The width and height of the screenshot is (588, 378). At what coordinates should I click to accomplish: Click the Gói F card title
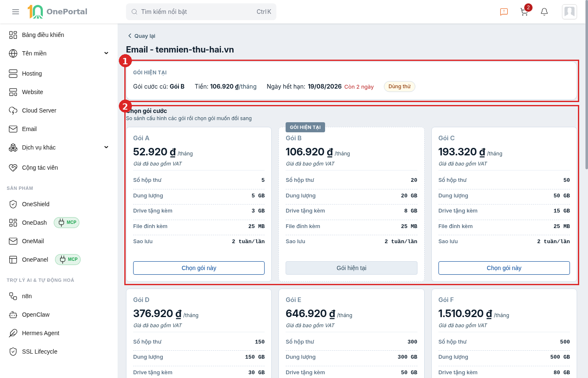point(446,300)
